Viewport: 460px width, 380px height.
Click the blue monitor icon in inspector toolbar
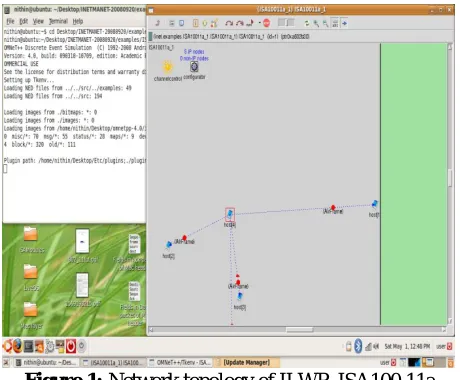pyautogui.click(x=181, y=23)
